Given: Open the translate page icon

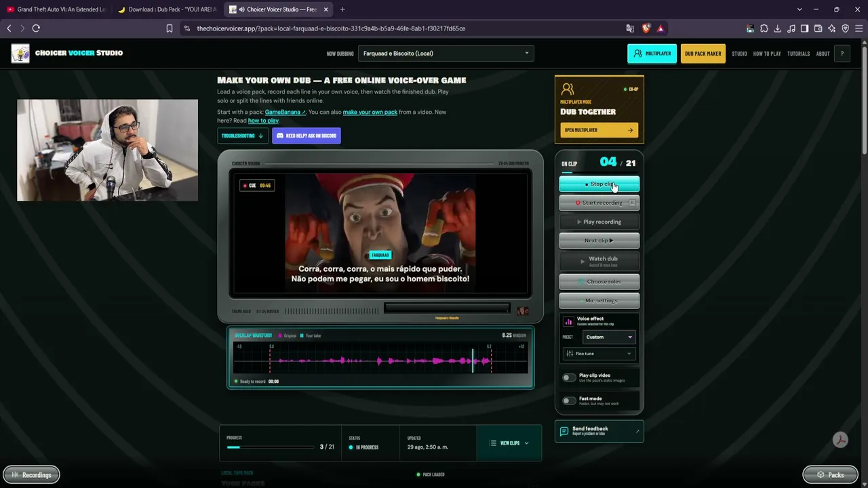Looking at the screenshot, I should pos(630,28).
